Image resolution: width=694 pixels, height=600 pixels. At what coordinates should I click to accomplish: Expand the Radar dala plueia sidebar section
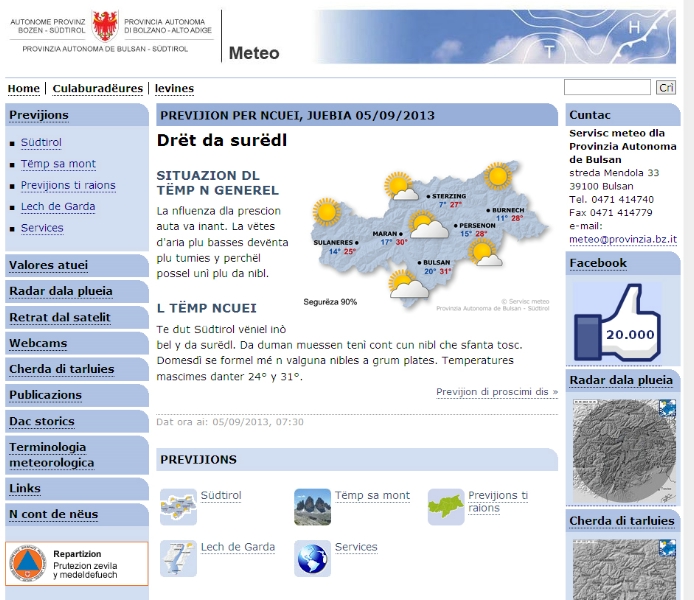click(x=60, y=291)
